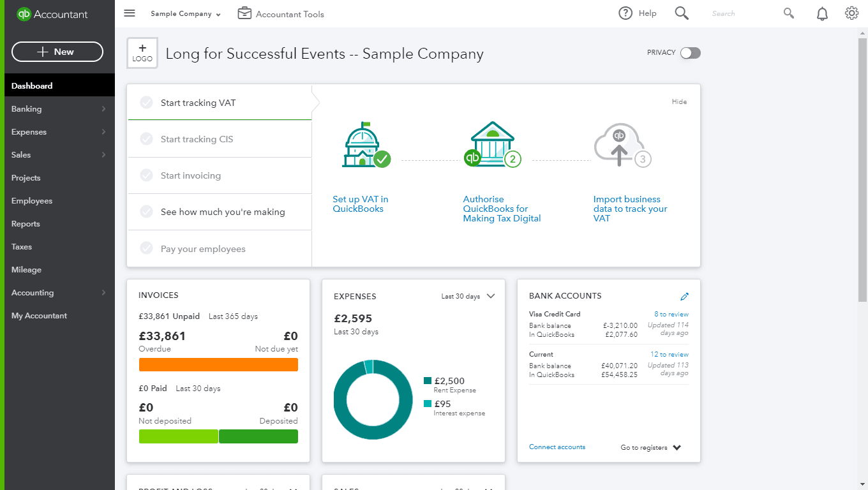Open the Help question mark icon
The image size is (868, 490).
coord(625,13)
